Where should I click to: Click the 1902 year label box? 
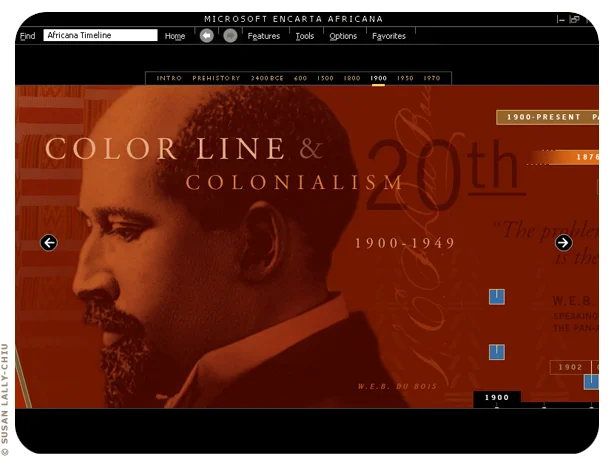[571, 367]
